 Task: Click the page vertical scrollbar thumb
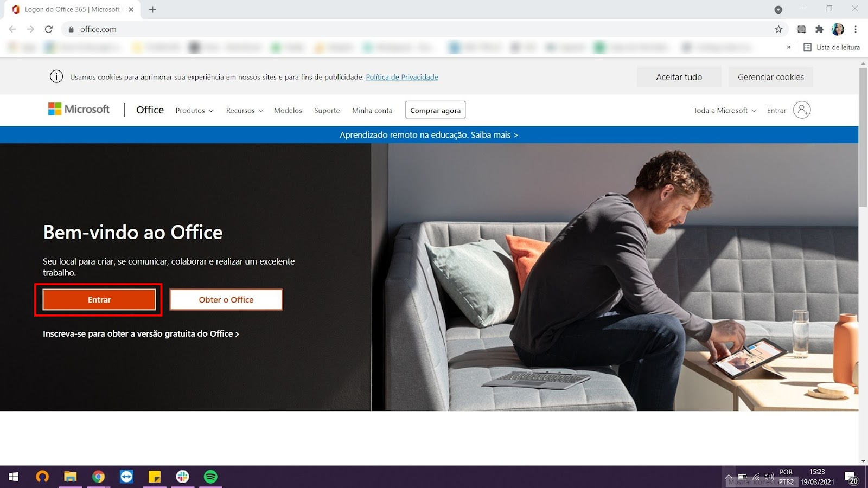tap(863, 137)
